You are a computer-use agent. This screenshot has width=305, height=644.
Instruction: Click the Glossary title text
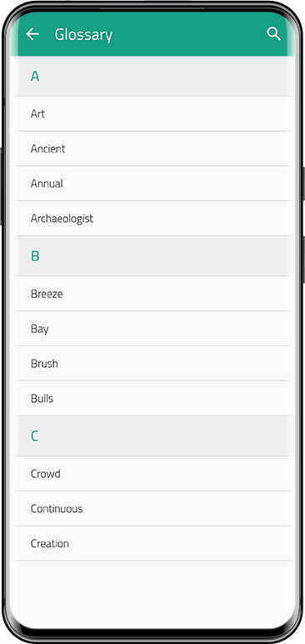83,35
